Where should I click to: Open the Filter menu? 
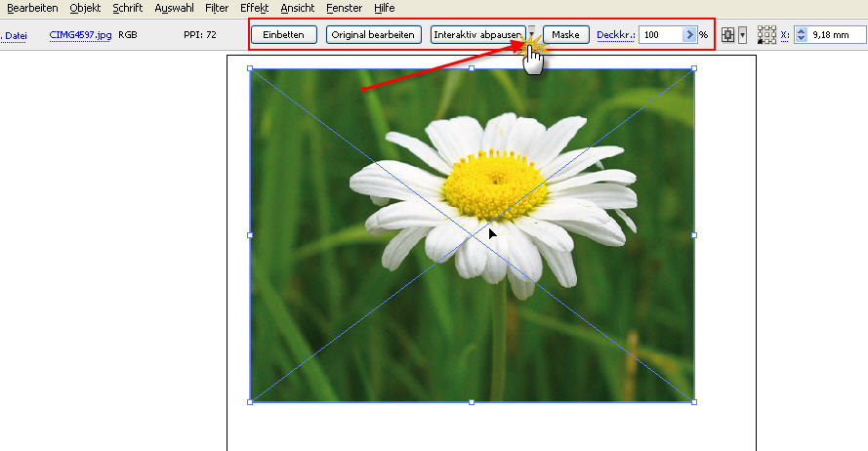click(x=217, y=8)
